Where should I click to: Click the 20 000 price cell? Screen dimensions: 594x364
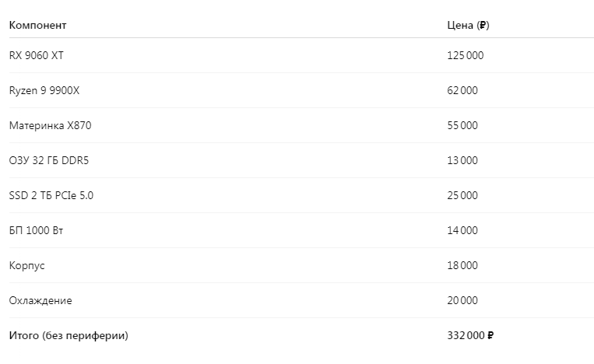tap(462, 300)
